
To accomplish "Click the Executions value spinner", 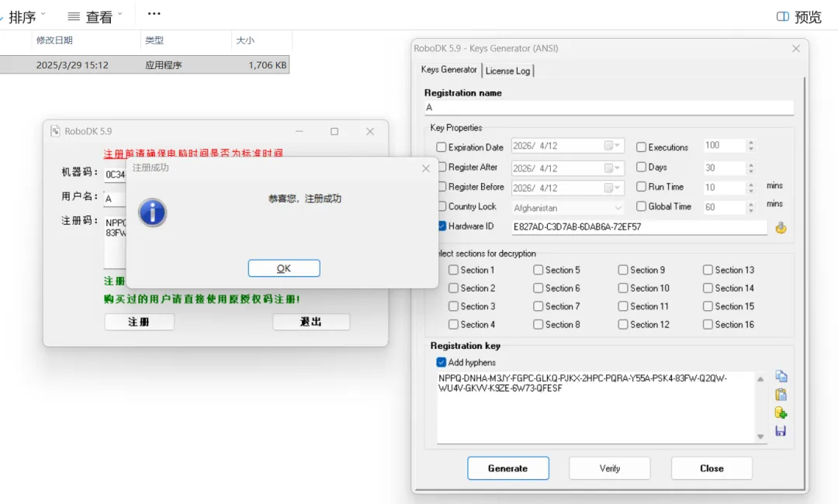I will pos(751,145).
